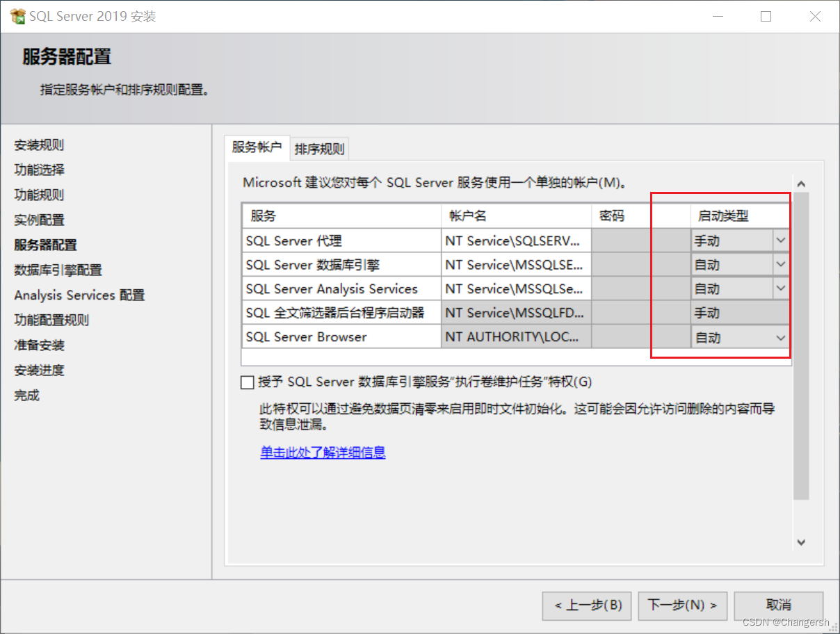Click the password cell for SQL Server 代理
The image size is (840, 634).
coord(640,241)
